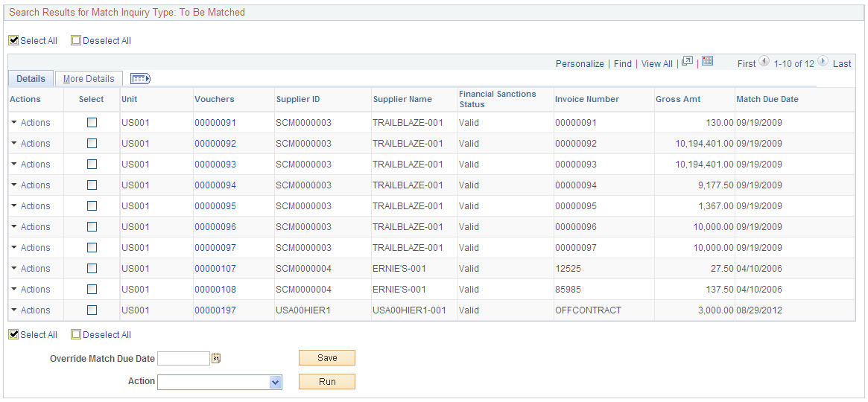Screen dimensions: 868x402
Task: Sort by Supplier Name column header
Action: coord(402,99)
